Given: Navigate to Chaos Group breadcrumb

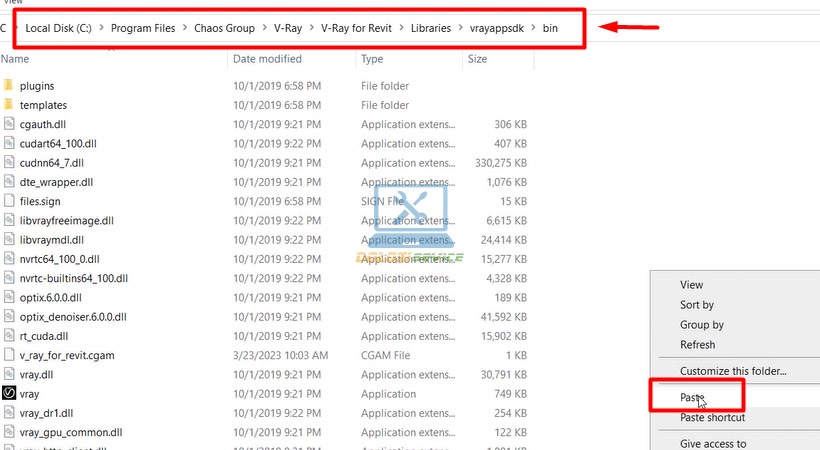Looking at the screenshot, I should [x=224, y=28].
